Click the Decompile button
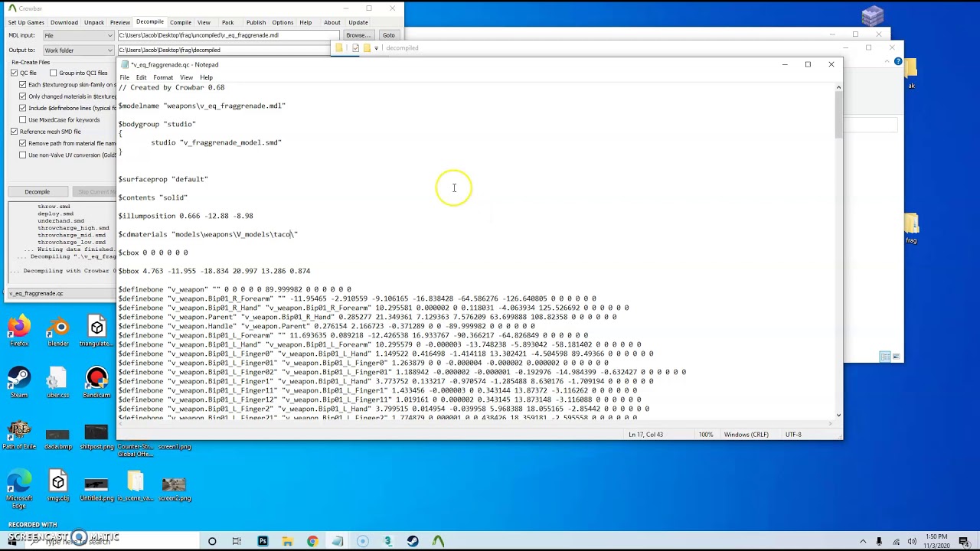The width and height of the screenshot is (980, 551). click(37, 191)
